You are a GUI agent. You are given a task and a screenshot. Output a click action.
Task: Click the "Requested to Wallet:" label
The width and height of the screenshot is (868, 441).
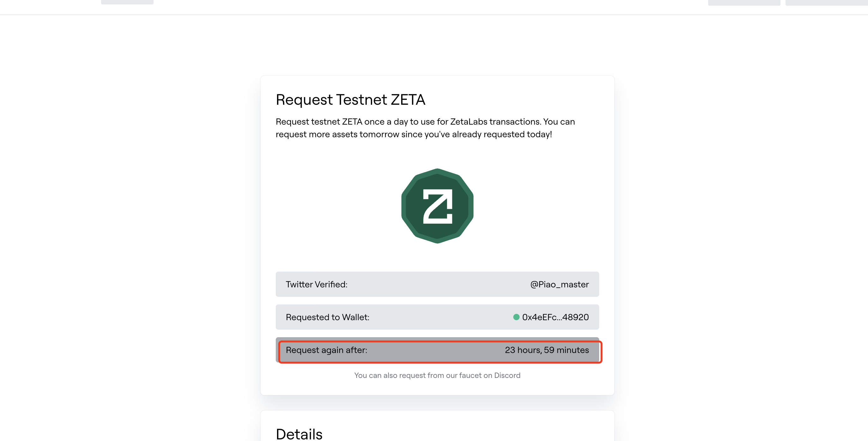[x=328, y=317]
